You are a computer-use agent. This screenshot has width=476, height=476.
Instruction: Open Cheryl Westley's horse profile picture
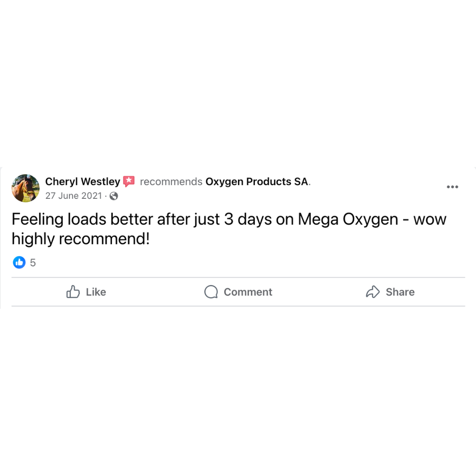click(x=26, y=188)
